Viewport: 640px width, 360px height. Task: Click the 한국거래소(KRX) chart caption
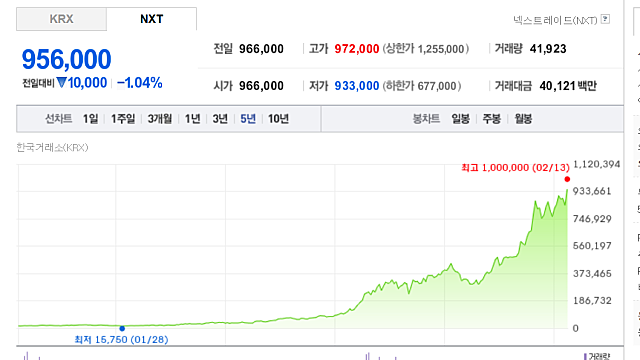(52, 147)
